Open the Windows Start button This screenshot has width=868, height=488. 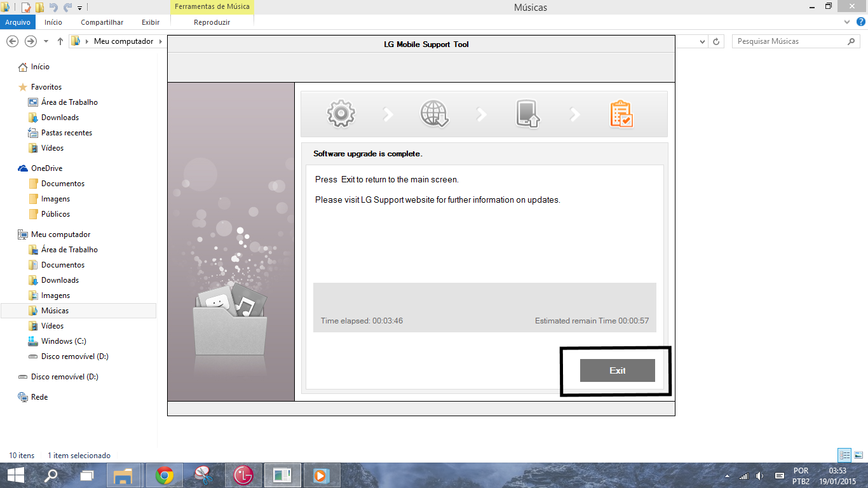click(x=15, y=475)
